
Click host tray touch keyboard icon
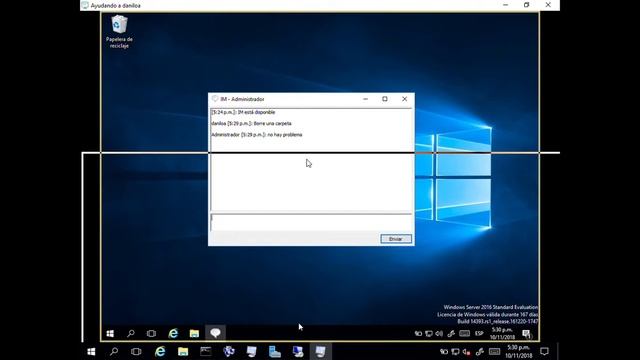coord(494,352)
